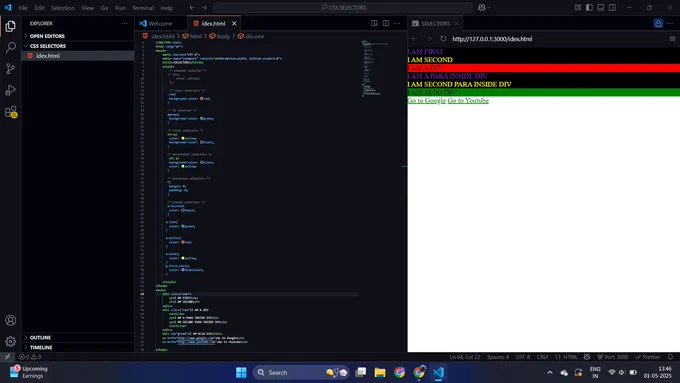Viewport: 680px width, 383px height.
Task: Open the Search view in the activity bar
Action: [10, 47]
